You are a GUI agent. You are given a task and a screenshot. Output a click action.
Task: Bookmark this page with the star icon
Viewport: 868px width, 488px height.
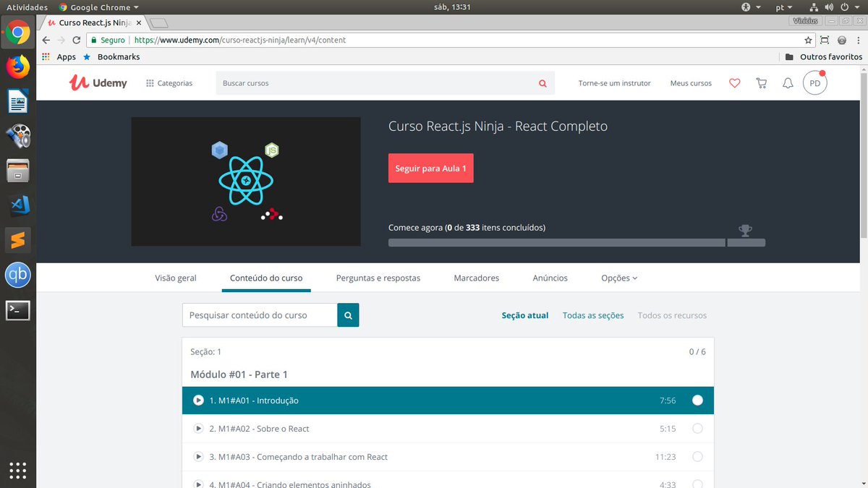[808, 40]
